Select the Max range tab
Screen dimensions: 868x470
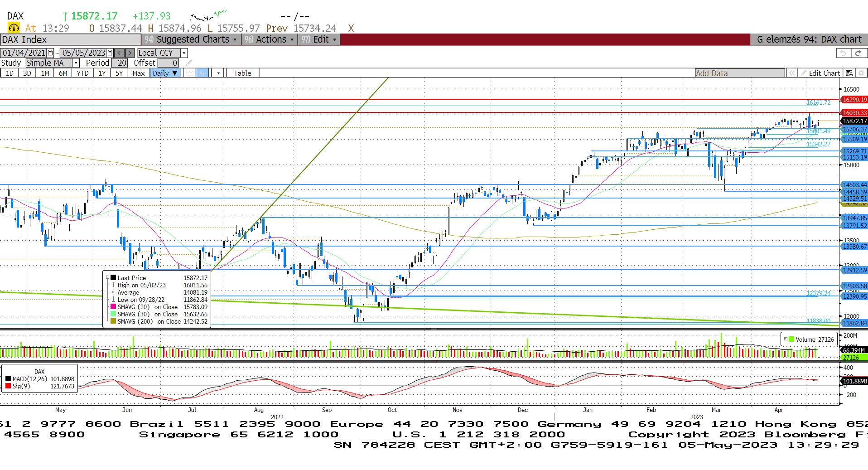pyautogui.click(x=139, y=73)
